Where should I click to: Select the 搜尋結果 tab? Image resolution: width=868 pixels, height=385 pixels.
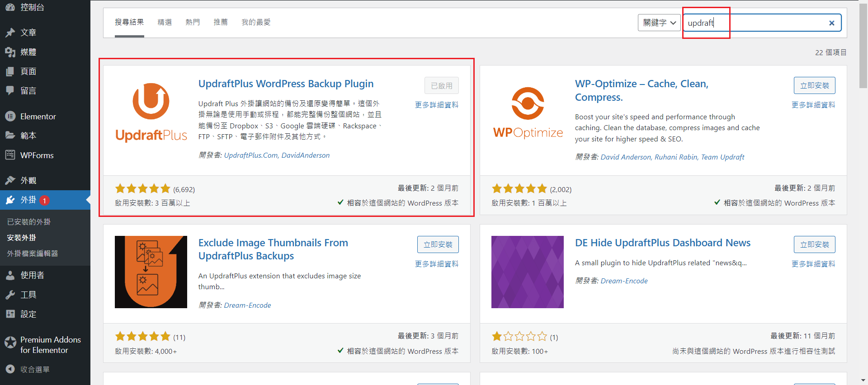point(129,22)
